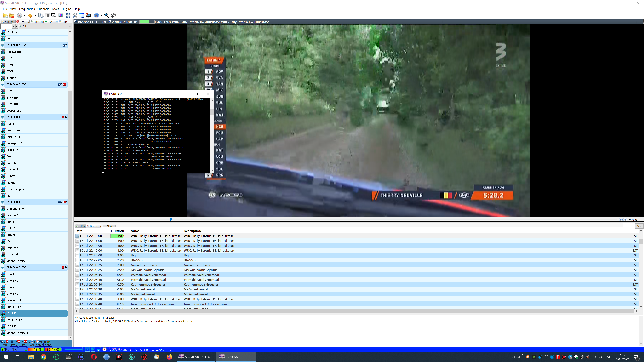Toggle the channel list view icon

[47, 15]
